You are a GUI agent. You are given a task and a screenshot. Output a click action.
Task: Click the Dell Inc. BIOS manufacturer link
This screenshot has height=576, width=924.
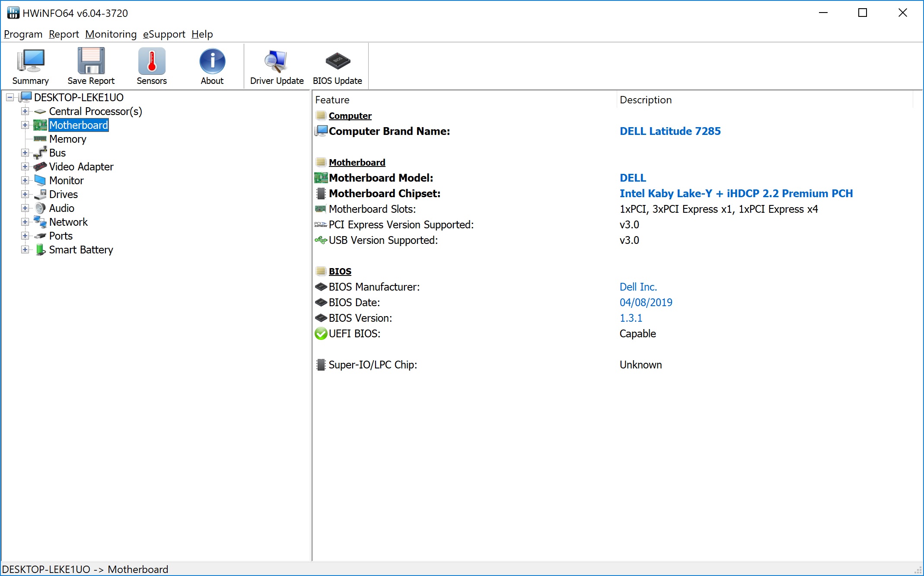pos(638,287)
